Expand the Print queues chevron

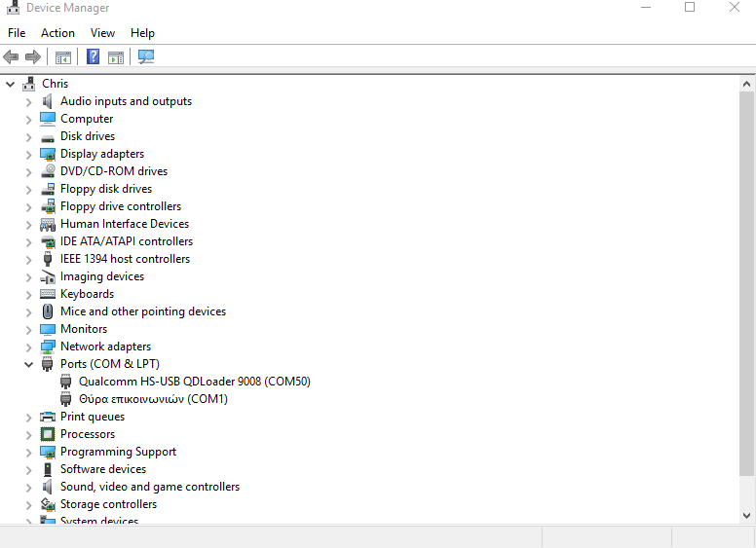[x=28, y=418]
